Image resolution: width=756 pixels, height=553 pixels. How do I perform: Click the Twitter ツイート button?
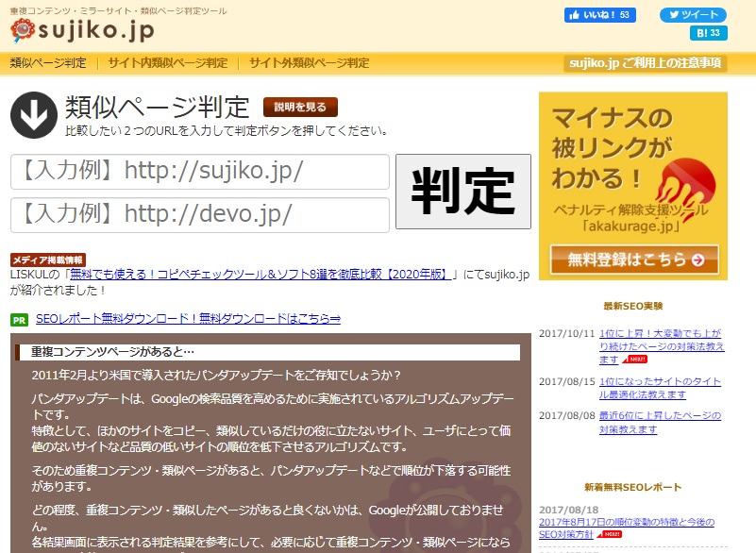693,15
